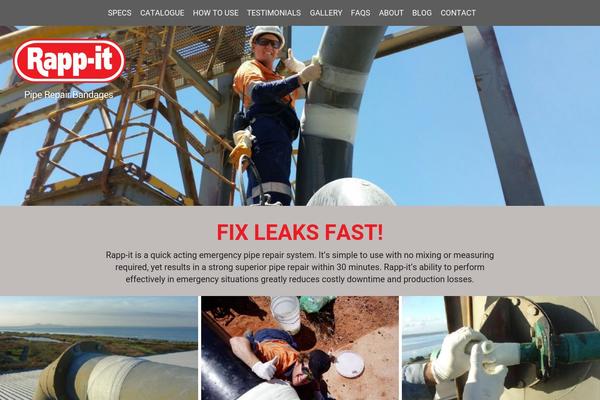Visit the BLOG link

tap(422, 13)
